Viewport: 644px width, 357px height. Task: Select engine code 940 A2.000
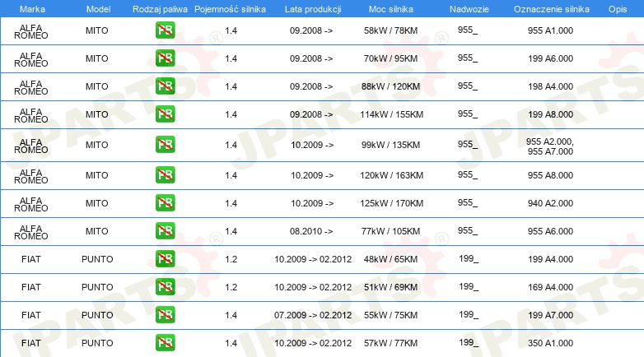coord(550,203)
